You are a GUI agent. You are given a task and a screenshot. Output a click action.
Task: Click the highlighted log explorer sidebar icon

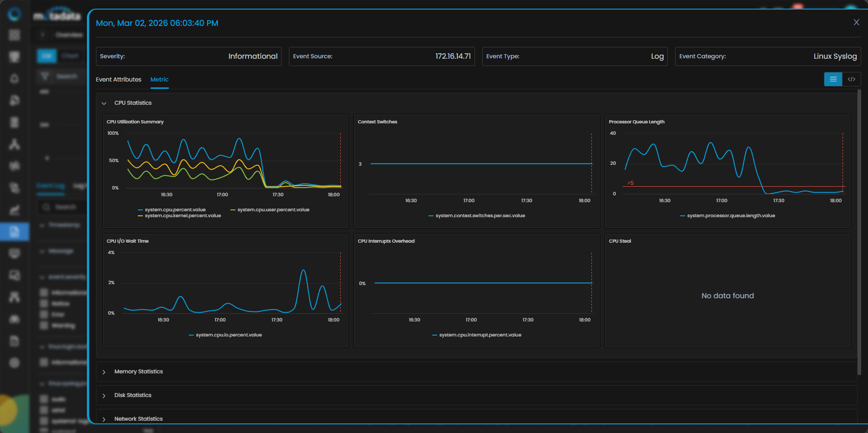(x=15, y=231)
